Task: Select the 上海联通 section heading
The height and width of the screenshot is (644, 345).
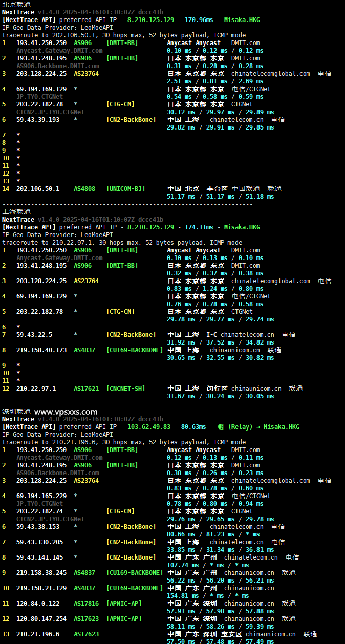Action: [16, 211]
